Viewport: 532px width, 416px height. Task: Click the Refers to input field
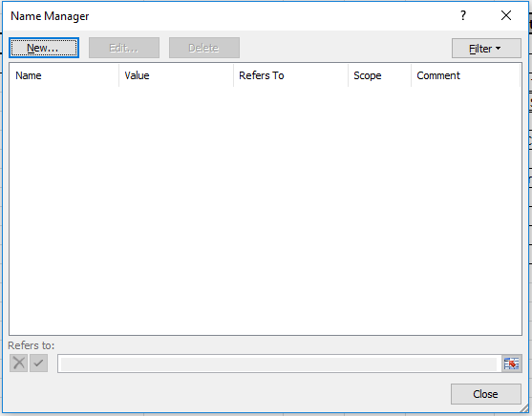[279, 364]
